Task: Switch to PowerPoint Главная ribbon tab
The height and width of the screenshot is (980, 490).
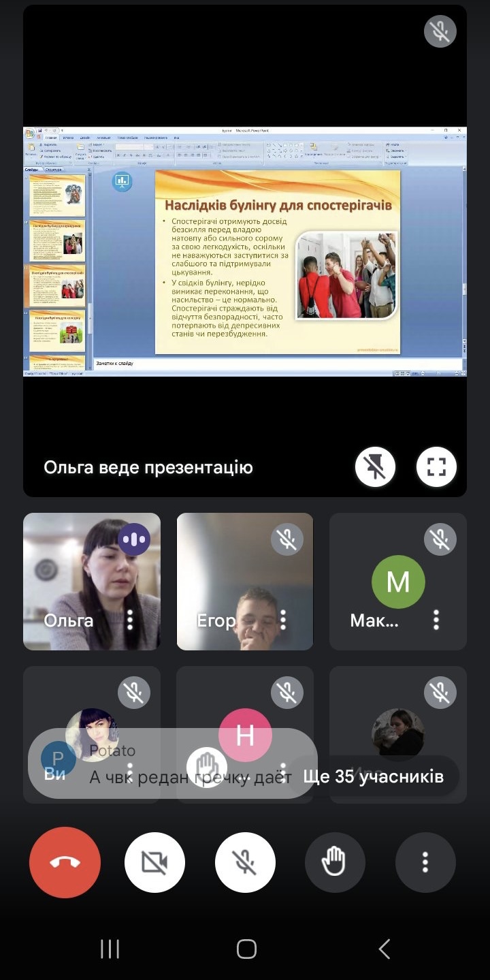Action: point(51,138)
